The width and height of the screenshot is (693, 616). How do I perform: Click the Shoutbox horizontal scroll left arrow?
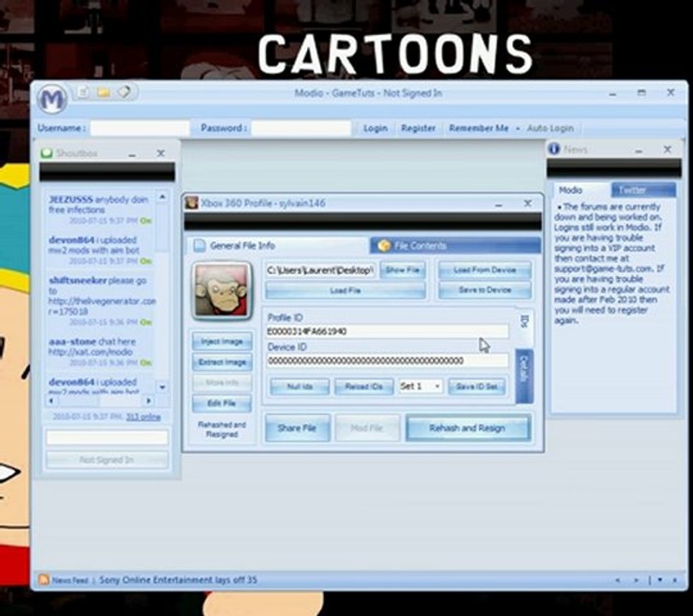click(51, 400)
